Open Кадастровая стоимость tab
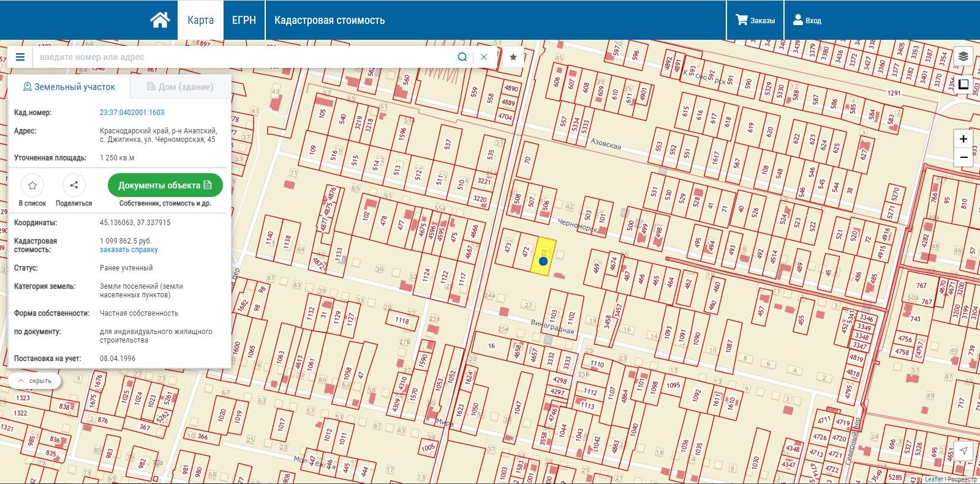Image resolution: width=980 pixels, height=484 pixels. 330,20
